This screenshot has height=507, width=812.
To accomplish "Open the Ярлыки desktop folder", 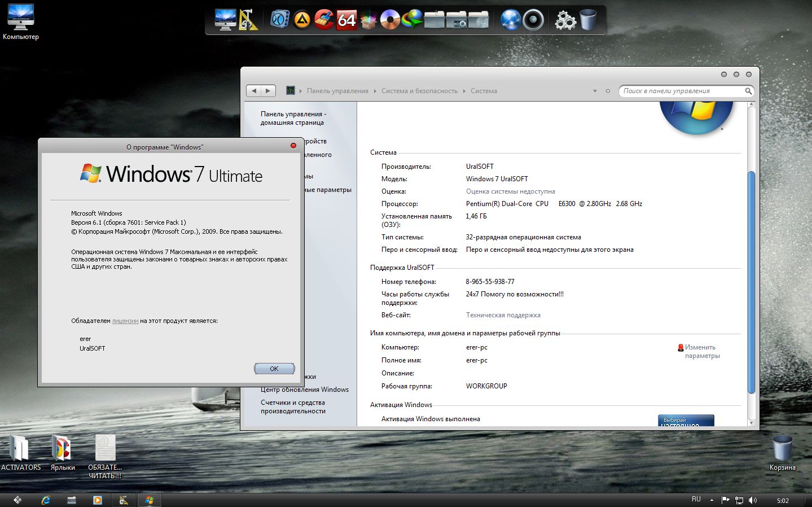I will tap(63, 452).
